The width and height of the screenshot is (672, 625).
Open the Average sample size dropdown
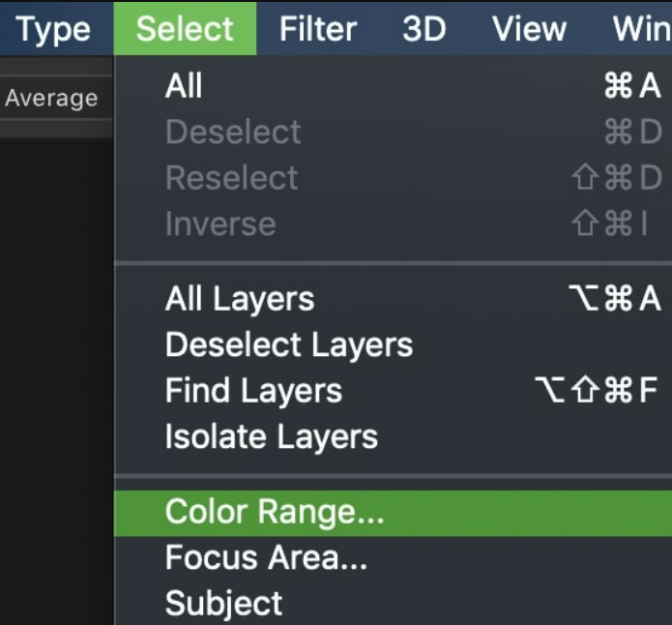click(x=52, y=98)
